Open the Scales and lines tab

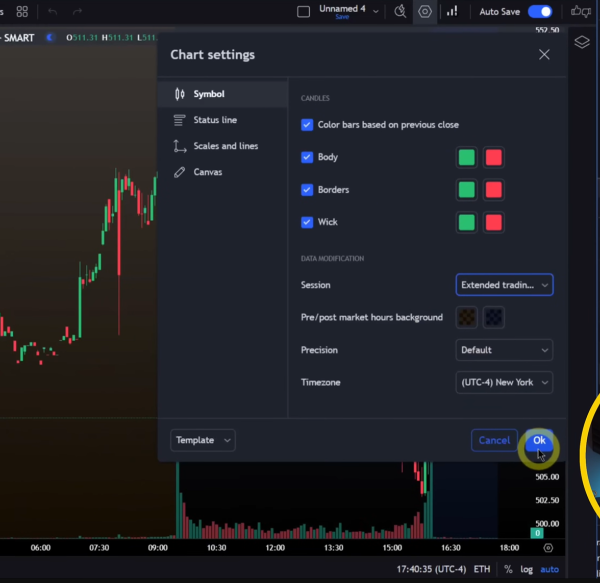[x=225, y=146]
